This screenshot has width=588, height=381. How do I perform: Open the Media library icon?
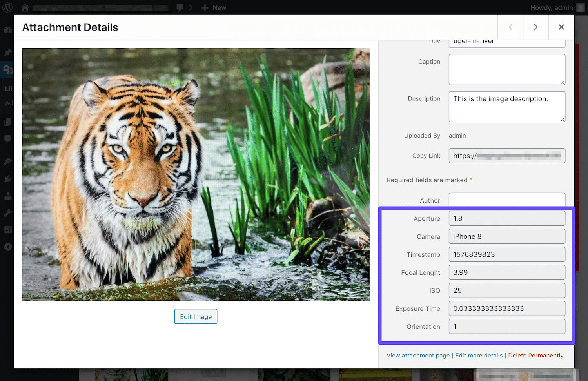7,70
